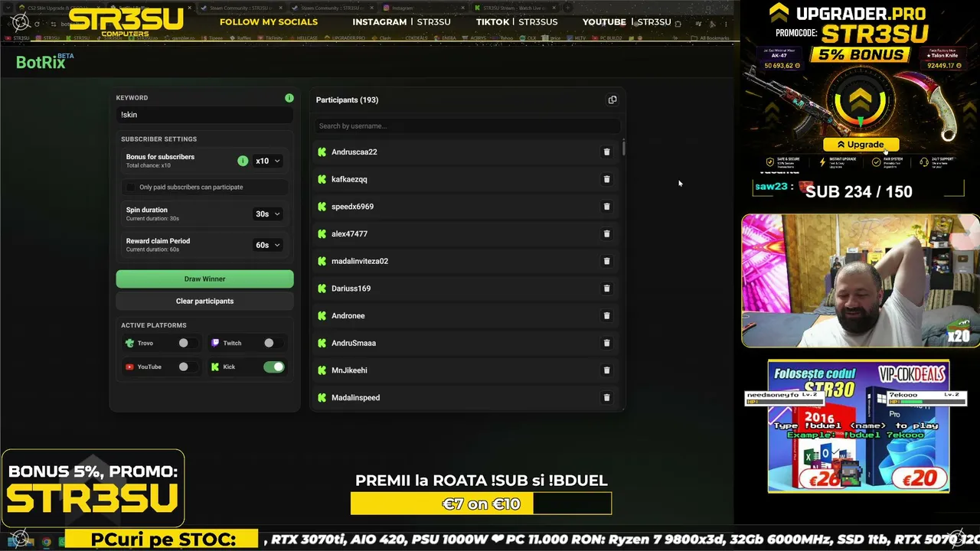The height and width of the screenshot is (551, 980).
Task: Click the Clear participants button
Action: click(x=204, y=301)
